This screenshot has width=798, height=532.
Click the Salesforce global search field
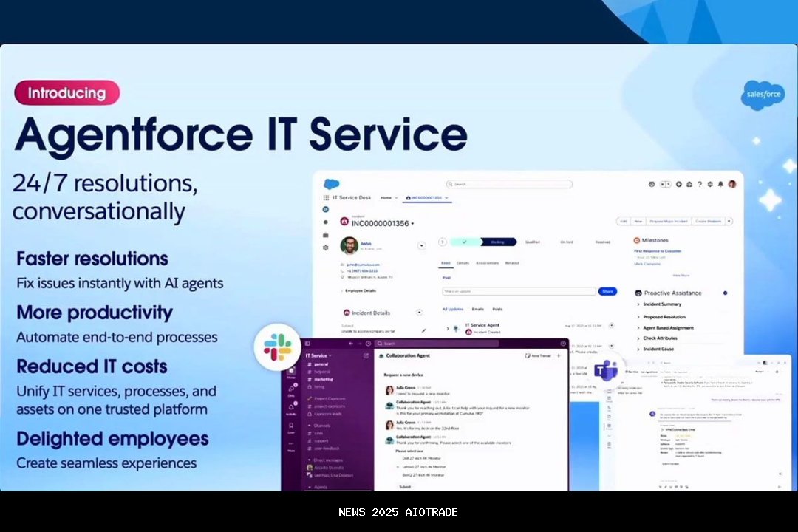(508, 183)
